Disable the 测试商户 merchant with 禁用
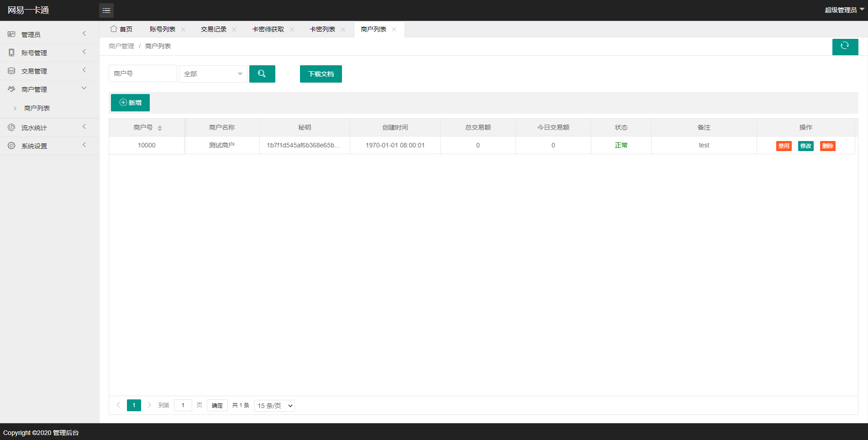Screen dimensions: 868x440 [784, 146]
